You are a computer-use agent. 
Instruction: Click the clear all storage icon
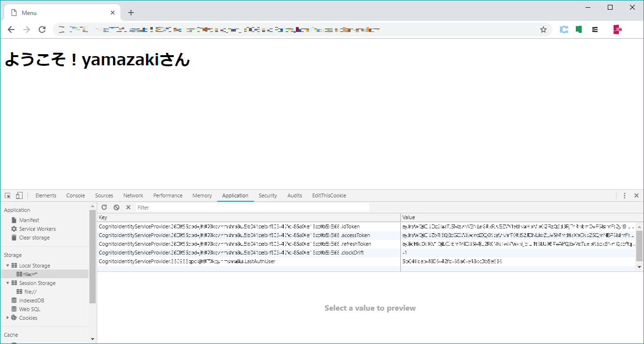(116, 207)
